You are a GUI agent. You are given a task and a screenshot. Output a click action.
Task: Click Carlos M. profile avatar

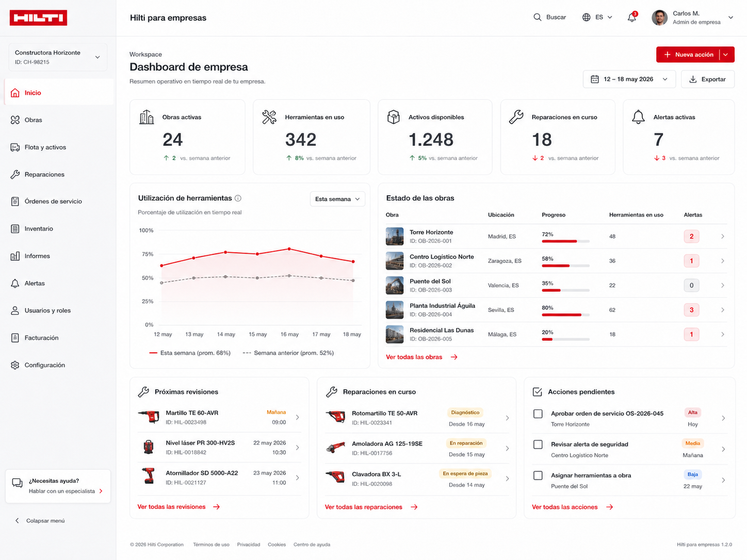[660, 18]
